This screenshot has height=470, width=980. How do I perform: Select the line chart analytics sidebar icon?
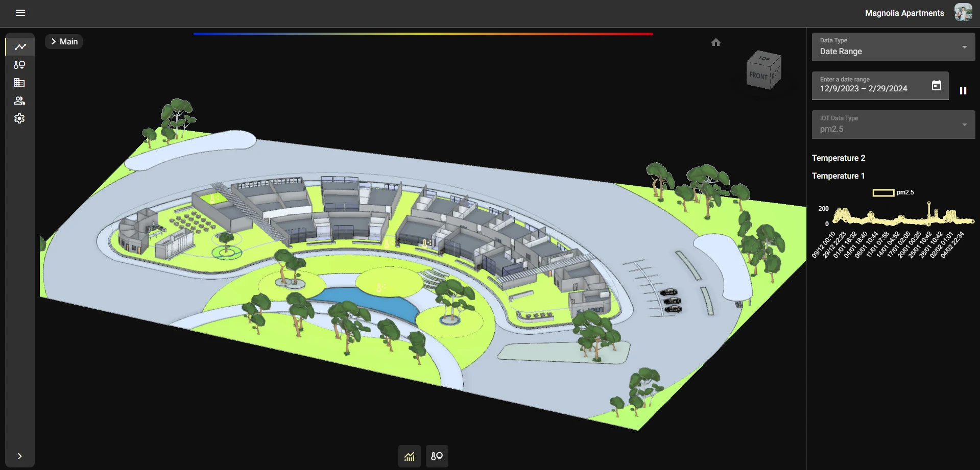pyautogui.click(x=20, y=47)
